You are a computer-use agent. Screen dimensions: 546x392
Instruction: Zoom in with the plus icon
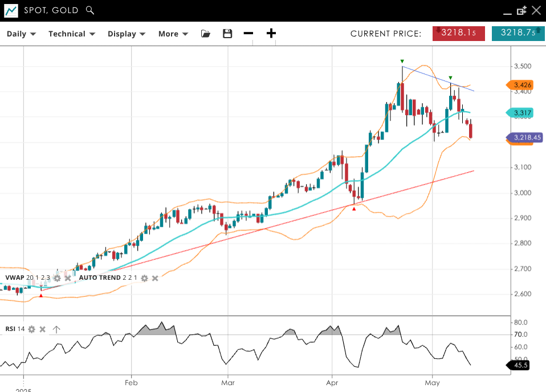[x=271, y=34]
